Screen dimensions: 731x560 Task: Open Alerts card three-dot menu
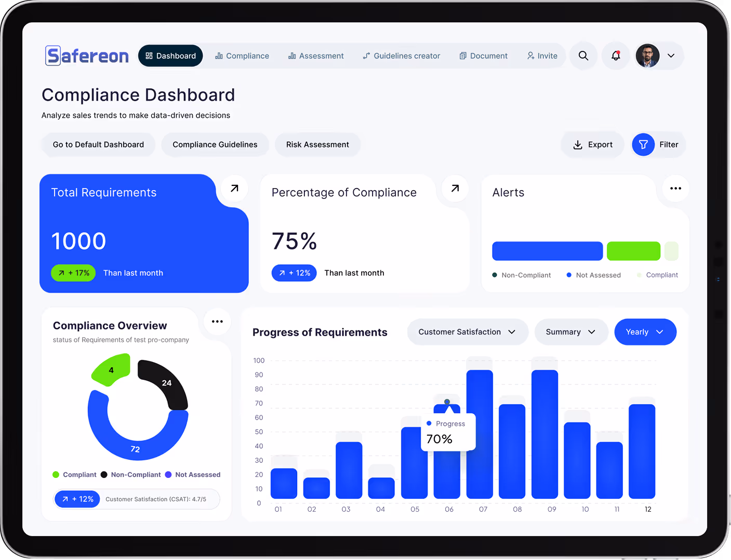tap(676, 188)
